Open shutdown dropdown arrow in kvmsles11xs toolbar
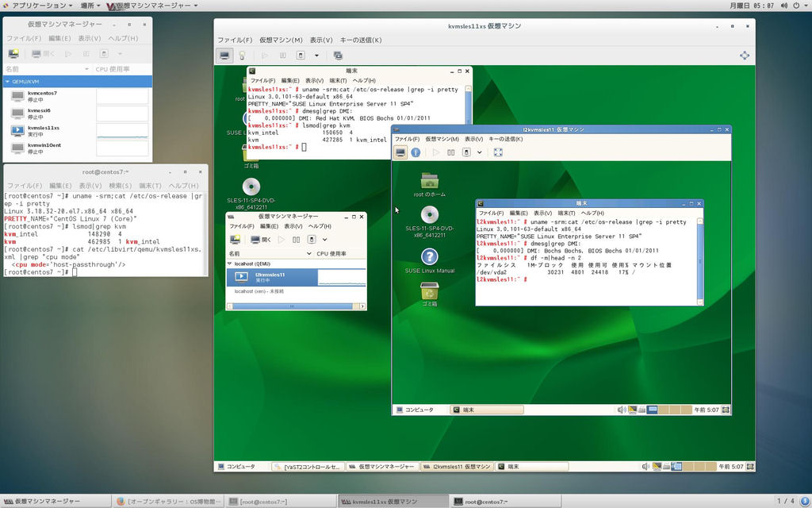Screen dimensions: 812x508 click(316, 56)
